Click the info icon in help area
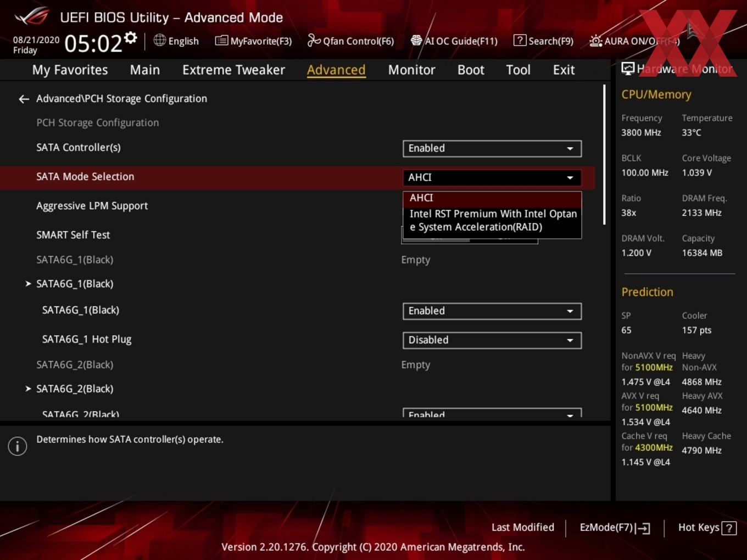This screenshot has width=747, height=560. click(x=18, y=446)
